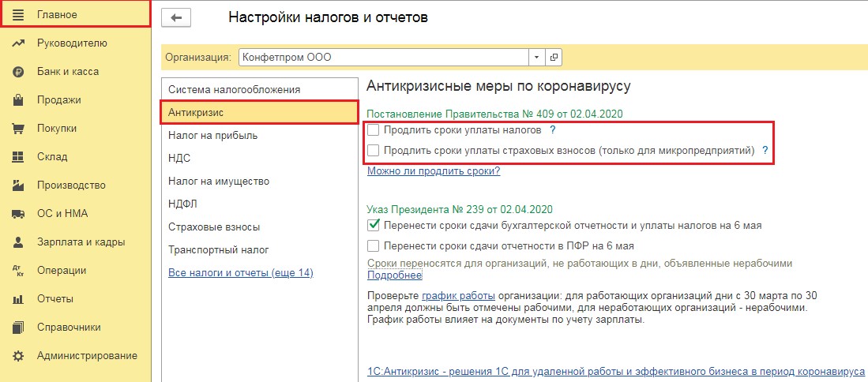Click the Склад grid icon
The height and width of the screenshot is (382, 868).
pos(18,157)
